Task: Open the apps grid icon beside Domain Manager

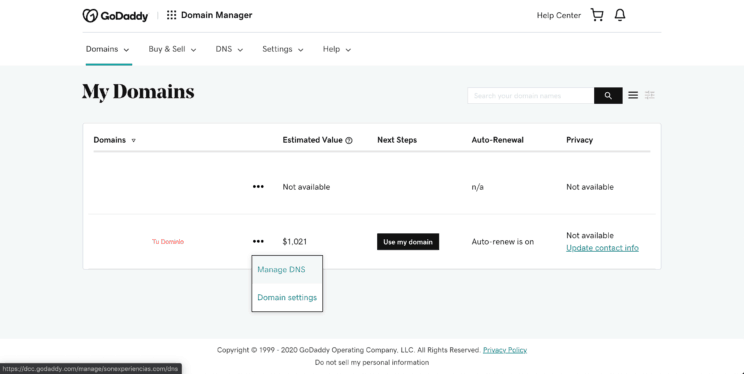Action: 171,15
